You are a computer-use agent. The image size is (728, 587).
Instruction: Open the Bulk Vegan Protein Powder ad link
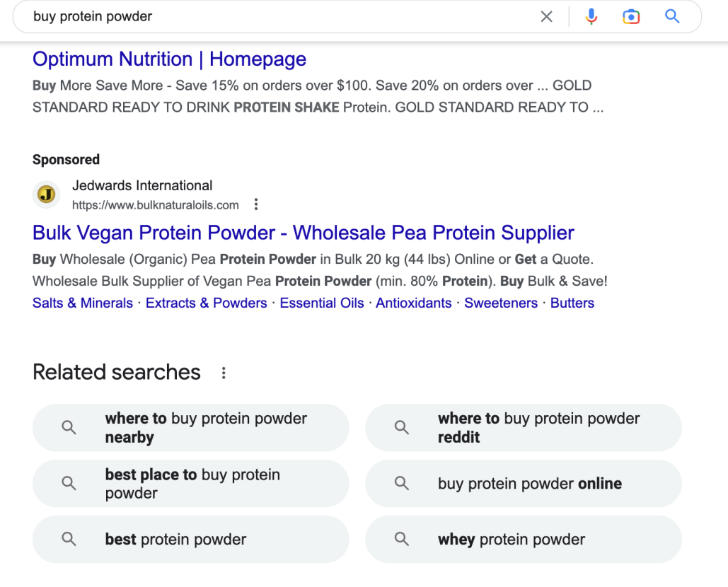[304, 233]
